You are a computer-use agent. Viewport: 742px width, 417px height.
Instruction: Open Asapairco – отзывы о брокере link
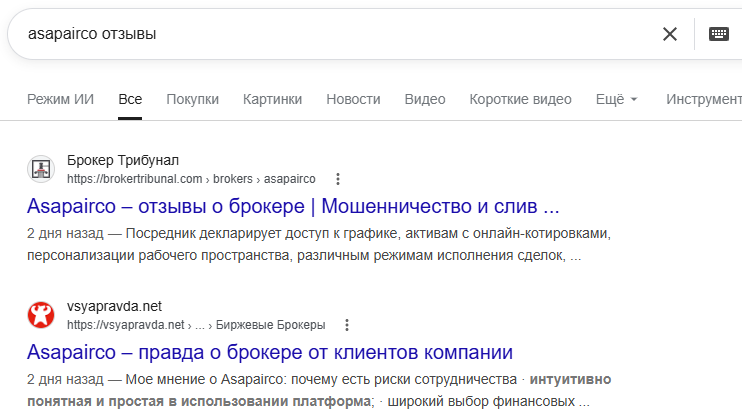pos(293,206)
